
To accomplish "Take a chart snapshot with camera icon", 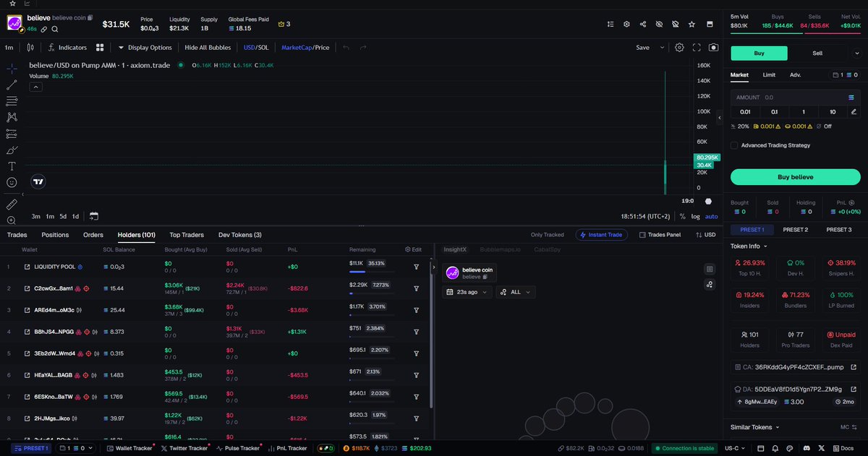I will [714, 48].
